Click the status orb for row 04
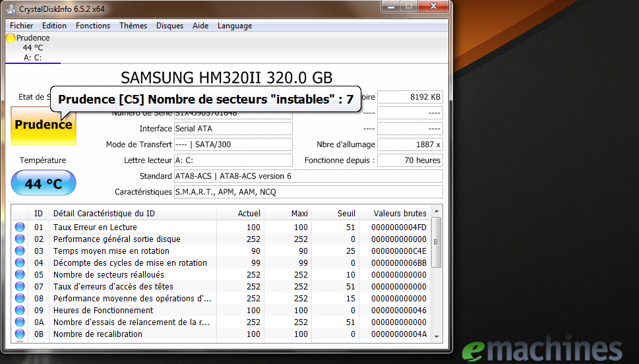Viewport: 639px width, 364px height. (20, 262)
